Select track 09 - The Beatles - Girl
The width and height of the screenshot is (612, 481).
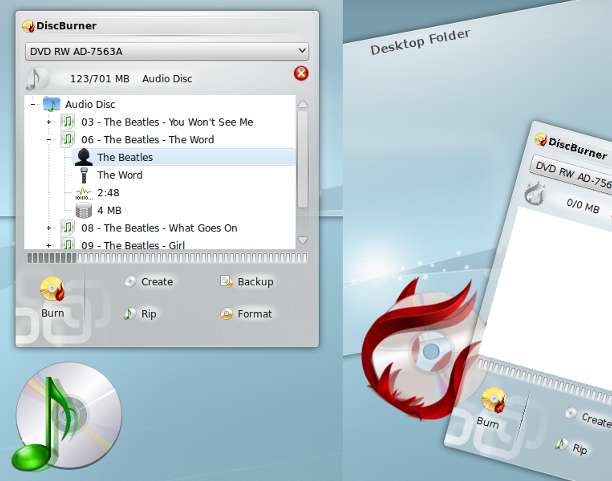click(133, 245)
